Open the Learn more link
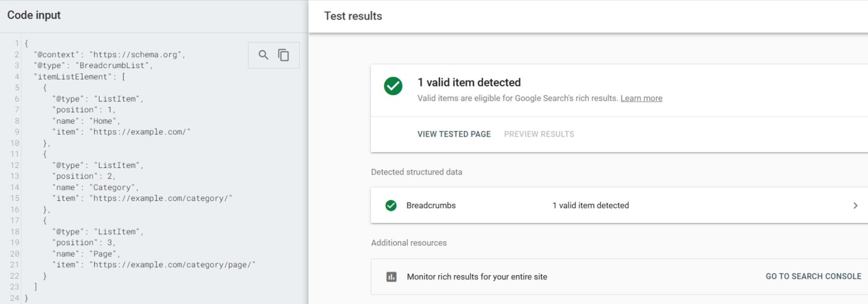This screenshot has height=304, width=868. tap(641, 98)
